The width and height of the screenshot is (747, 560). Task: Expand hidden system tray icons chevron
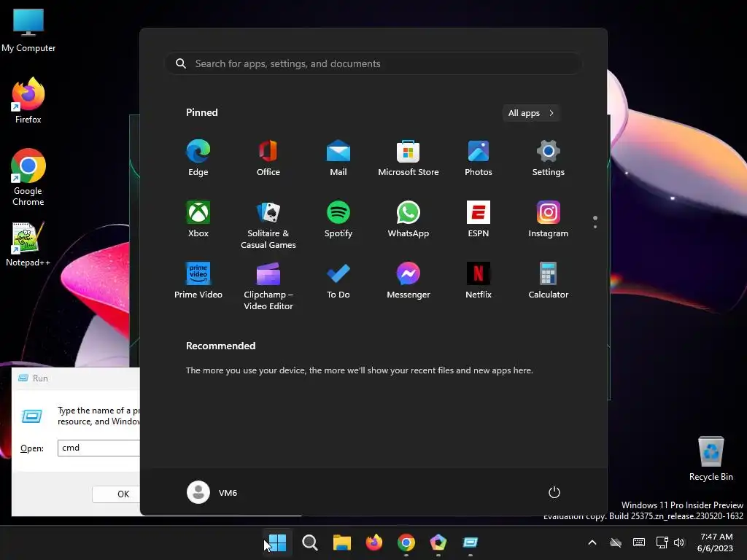point(592,542)
